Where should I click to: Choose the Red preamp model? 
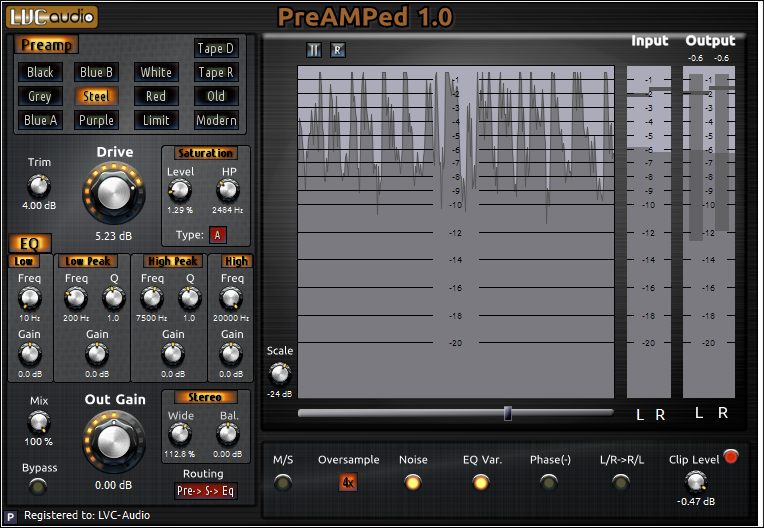156,96
